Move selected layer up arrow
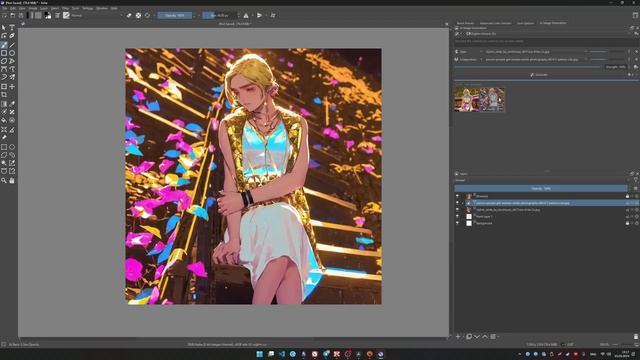 485,337
